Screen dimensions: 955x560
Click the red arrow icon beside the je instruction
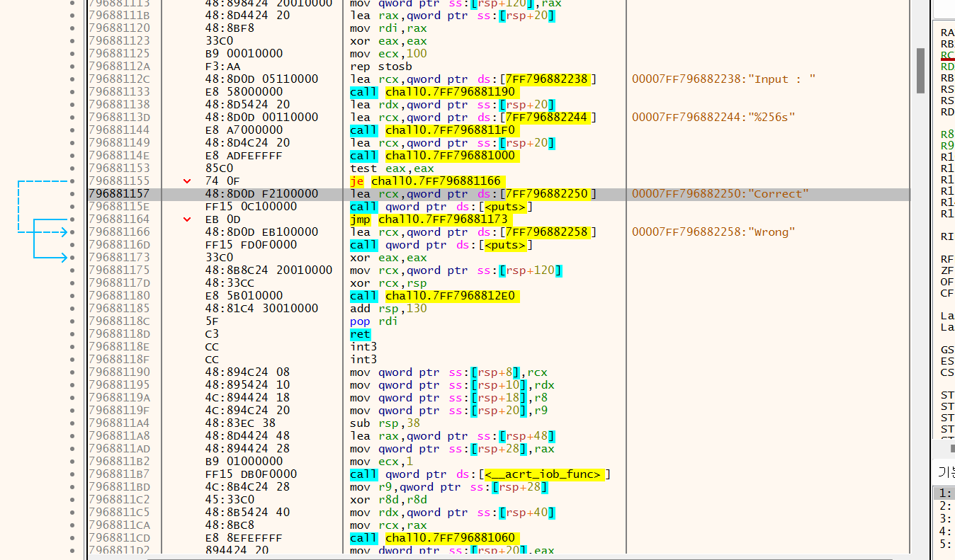click(186, 181)
